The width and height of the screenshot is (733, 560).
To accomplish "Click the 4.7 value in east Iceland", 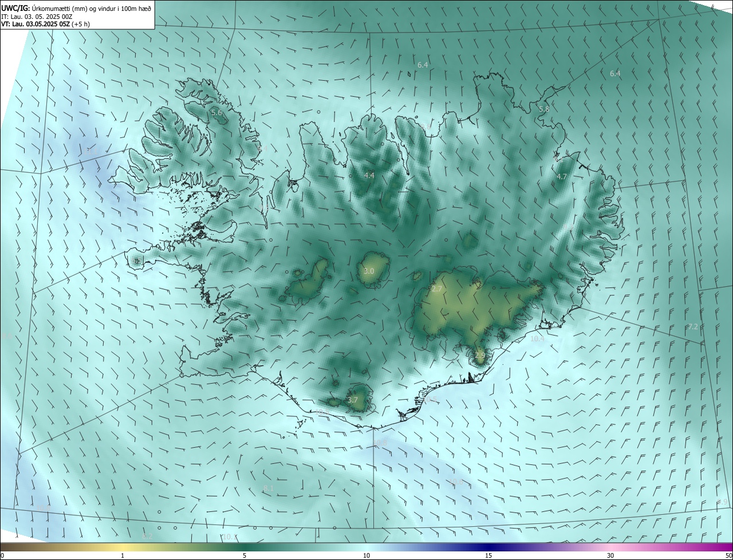I will coord(561,176).
